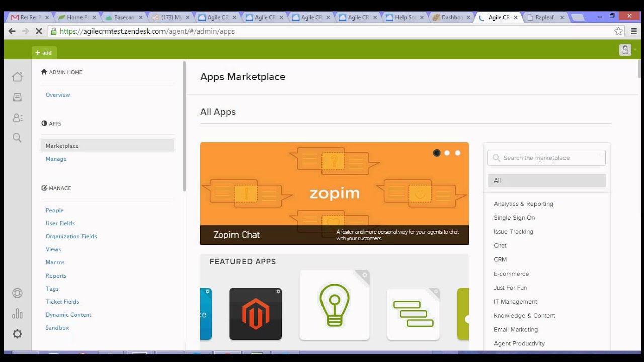644x362 pixels.
Task: Open the Customers people icon in sidebar
Action: 17,118
